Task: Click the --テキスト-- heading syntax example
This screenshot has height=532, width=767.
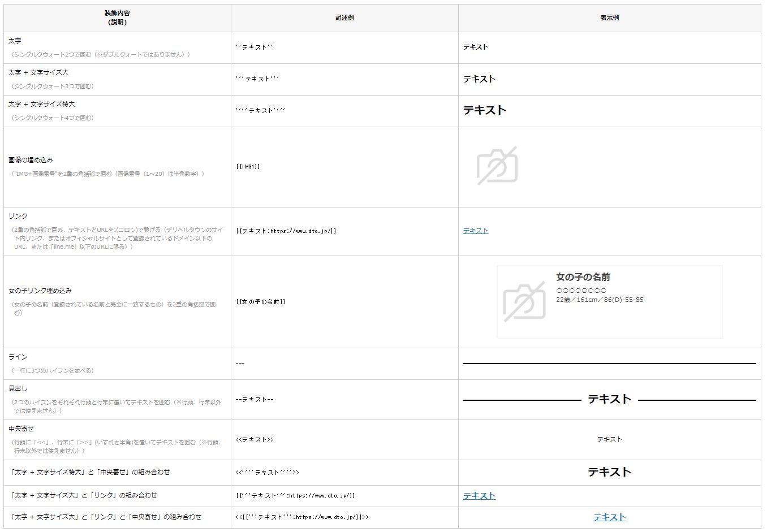Action: pos(255,400)
